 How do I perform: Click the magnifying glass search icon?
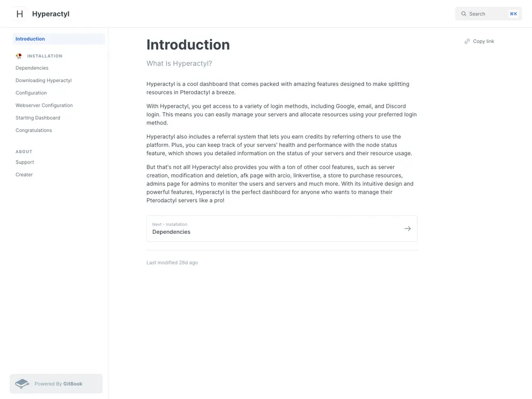(x=464, y=13)
